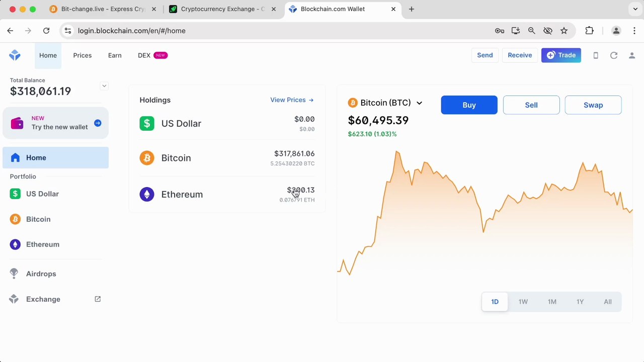
Task: Click the Ethereum icon in Holdings
Action: [147, 195]
